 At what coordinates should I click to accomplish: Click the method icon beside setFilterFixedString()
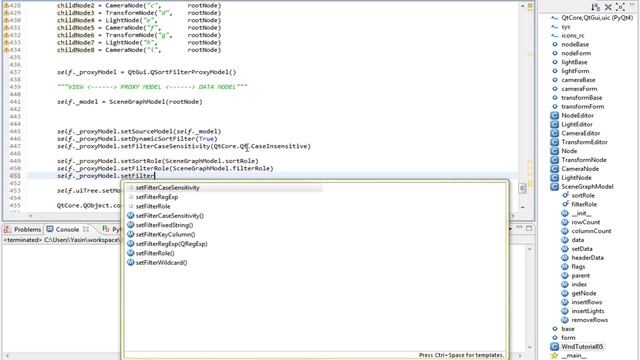[131, 225]
